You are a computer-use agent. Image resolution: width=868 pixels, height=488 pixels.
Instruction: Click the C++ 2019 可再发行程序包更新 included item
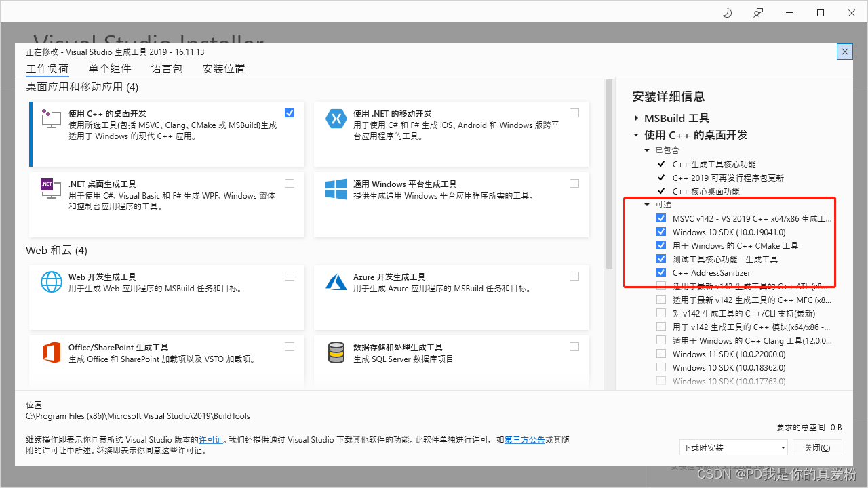point(728,178)
